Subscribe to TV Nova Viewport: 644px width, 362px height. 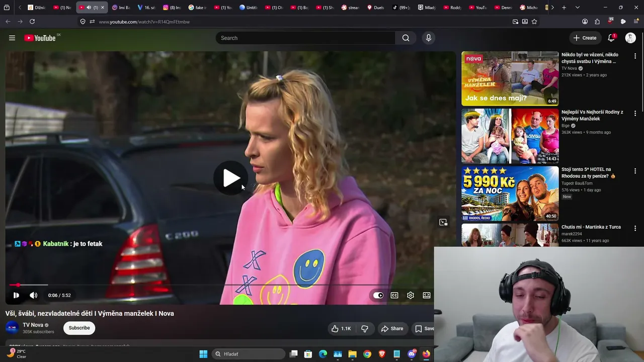click(79, 328)
